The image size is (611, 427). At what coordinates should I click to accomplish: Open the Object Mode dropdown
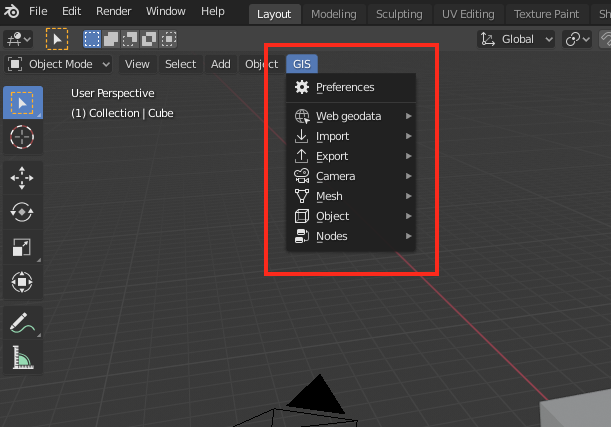(x=58, y=64)
